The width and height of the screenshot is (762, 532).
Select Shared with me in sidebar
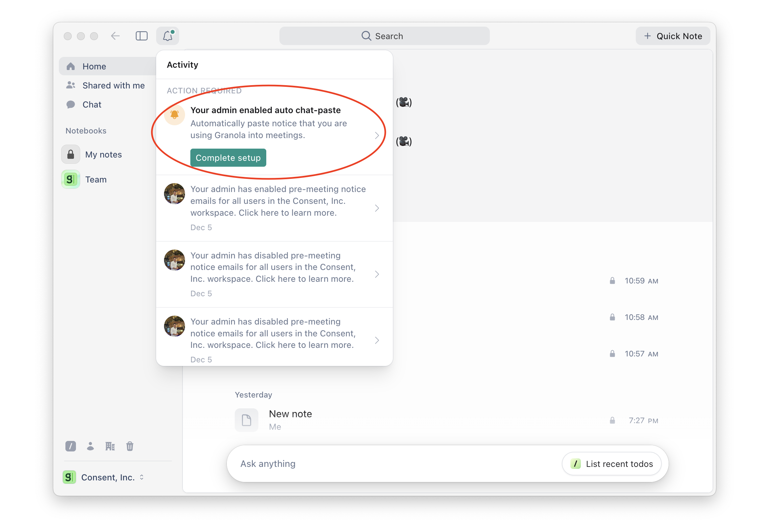tap(113, 85)
